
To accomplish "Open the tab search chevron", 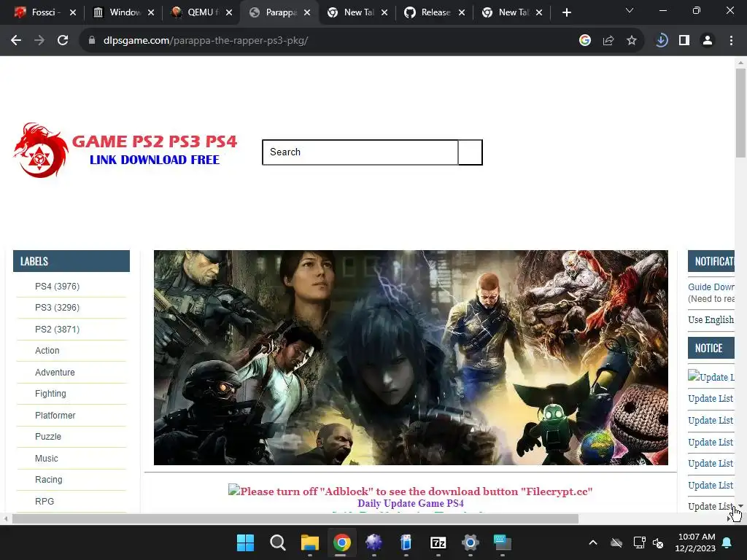I will tap(630, 10).
